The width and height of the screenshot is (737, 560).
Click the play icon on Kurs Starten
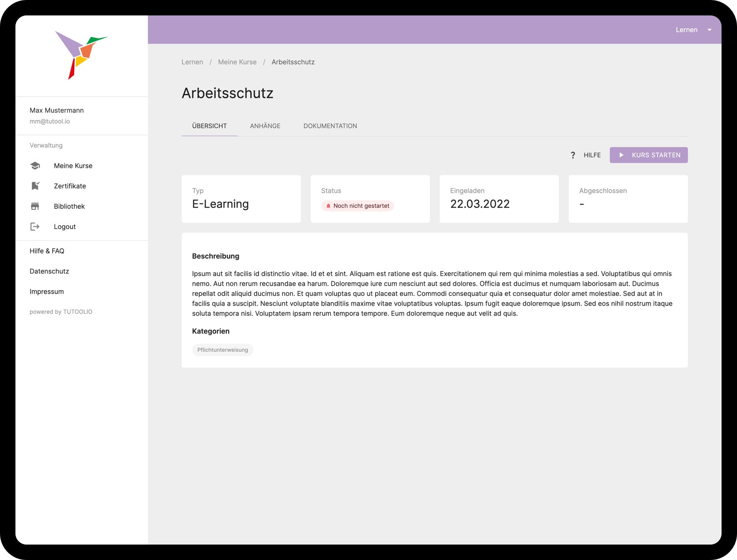point(621,155)
